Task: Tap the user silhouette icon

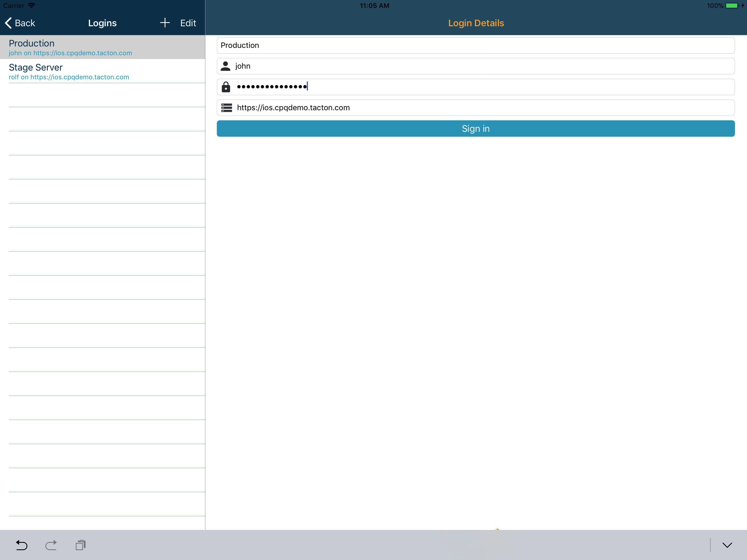Action: click(x=226, y=66)
